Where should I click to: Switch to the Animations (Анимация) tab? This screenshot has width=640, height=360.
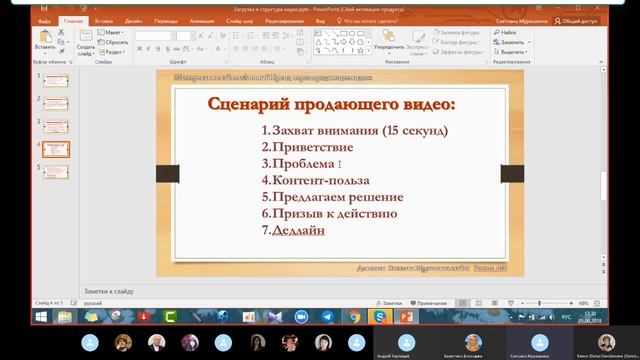(x=202, y=21)
